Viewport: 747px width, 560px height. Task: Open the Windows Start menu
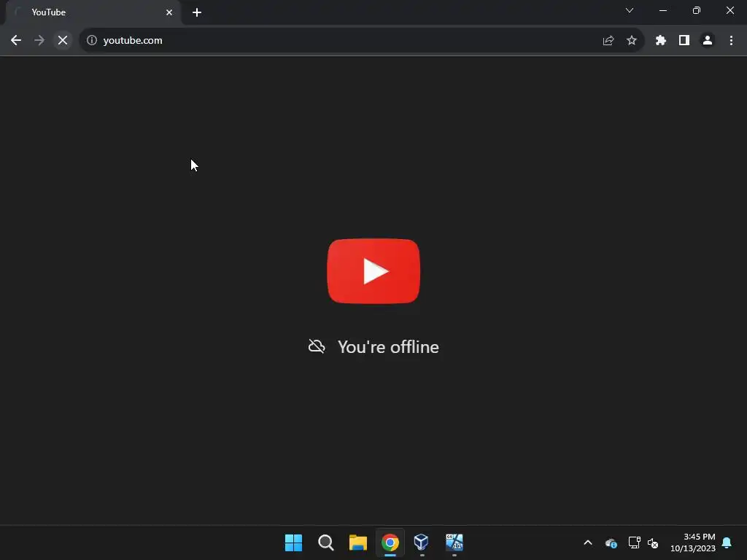(x=293, y=542)
